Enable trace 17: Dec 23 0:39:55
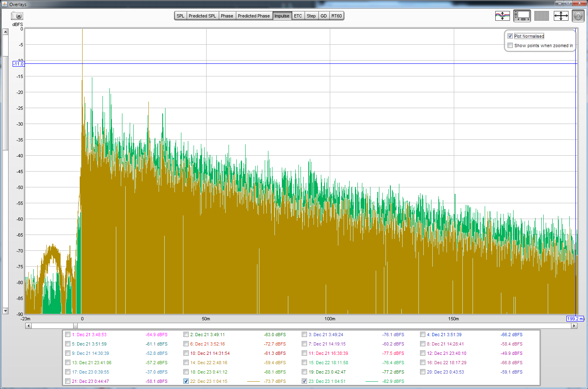The image size is (588, 389). point(68,372)
